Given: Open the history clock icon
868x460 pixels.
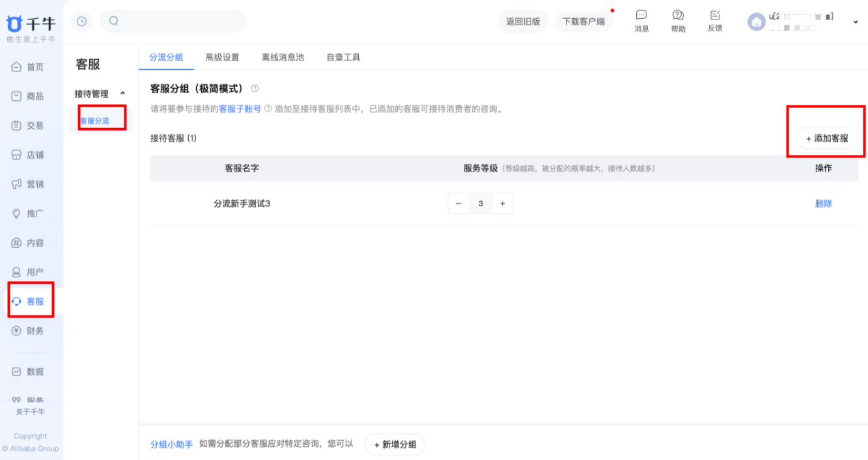Looking at the screenshot, I should tap(81, 21).
